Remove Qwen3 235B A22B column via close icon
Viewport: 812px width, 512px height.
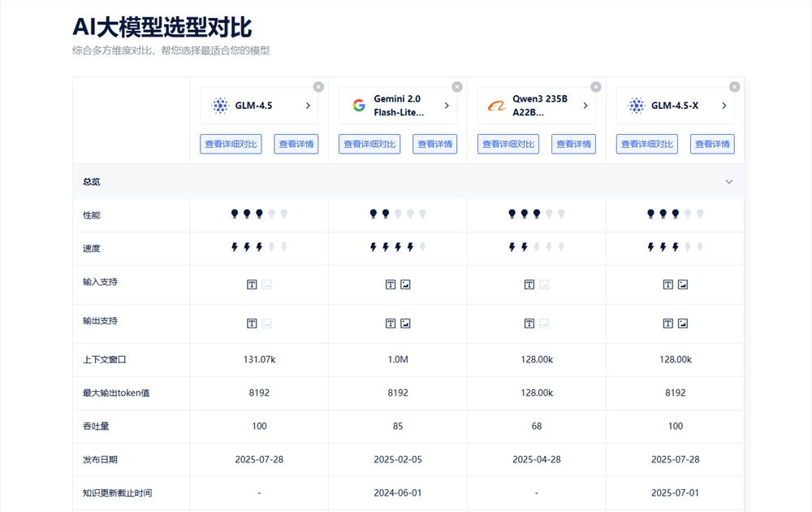coord(596,87)
